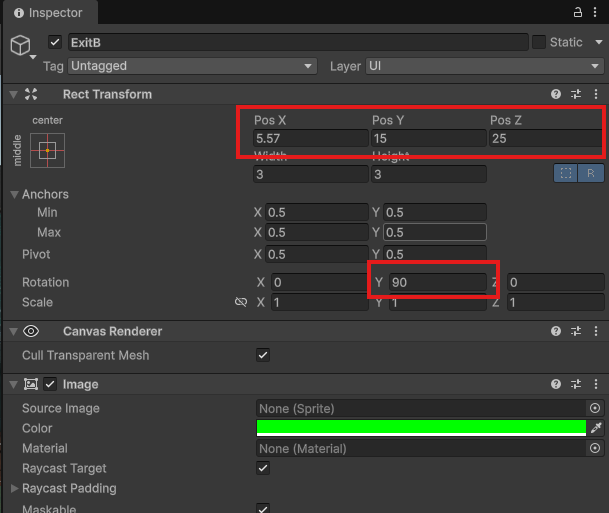This screenshot has height=513, width=609.
Task: Open the Tag dropdown showing Untagged
Action: tap(193, 66)
